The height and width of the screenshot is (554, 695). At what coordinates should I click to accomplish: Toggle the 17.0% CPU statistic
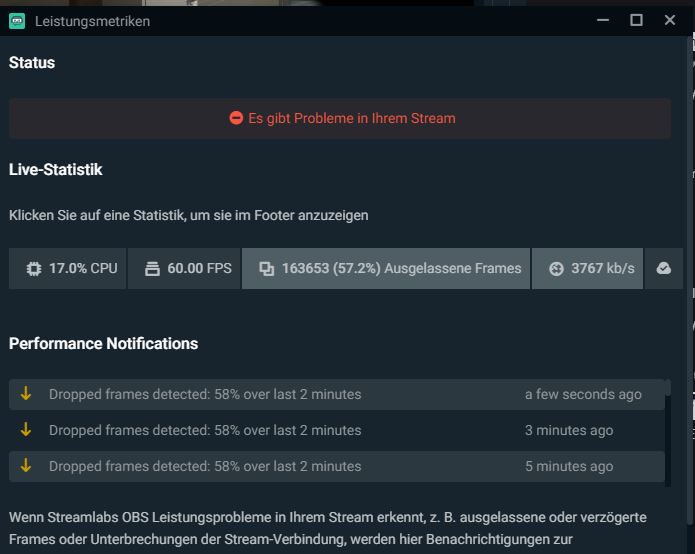coord(68,268)
